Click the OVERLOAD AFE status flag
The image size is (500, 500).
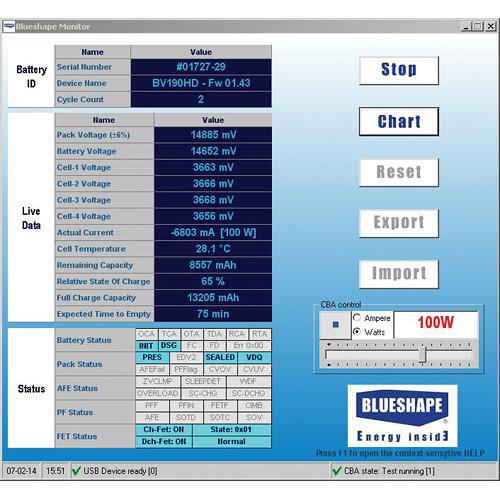pos(157,394)
